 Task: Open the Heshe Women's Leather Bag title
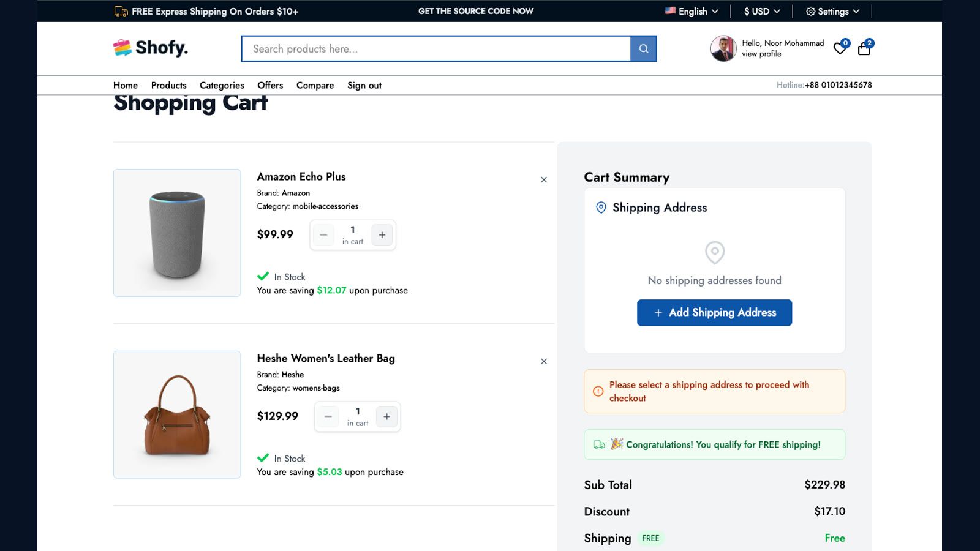pyautogui.click(x=326, y=358)
